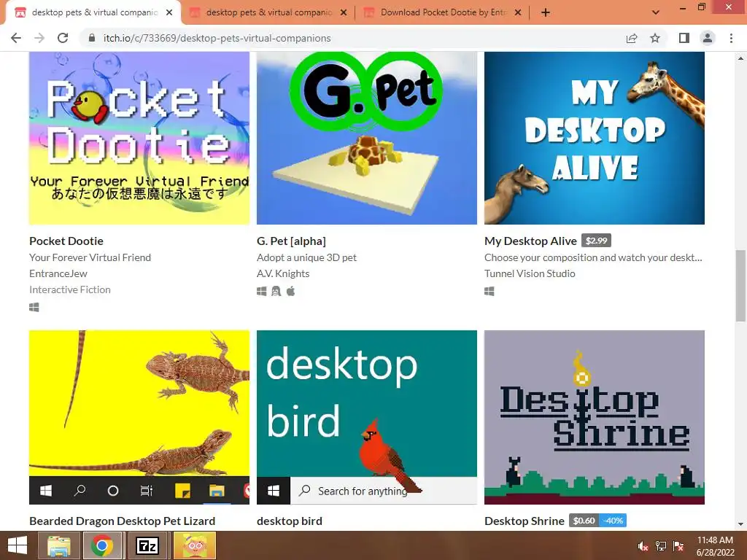Switch to Download Pocket Dootie tab

coord(443,12)
